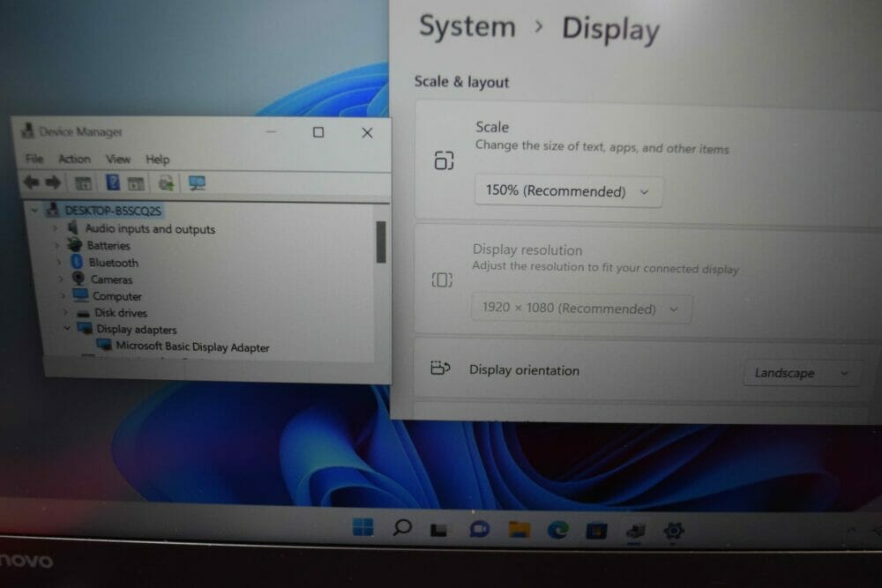Viewport: 882px width, 588px height.
Task: Open File Explorer from taskbar
Action: (x=519, y=529)
